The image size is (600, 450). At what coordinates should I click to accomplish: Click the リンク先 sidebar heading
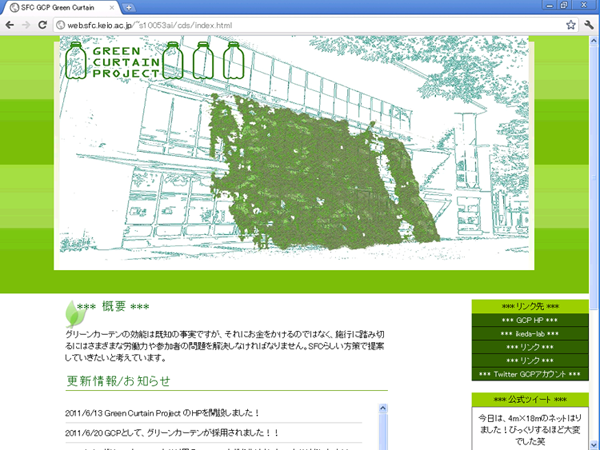(530, 307)
